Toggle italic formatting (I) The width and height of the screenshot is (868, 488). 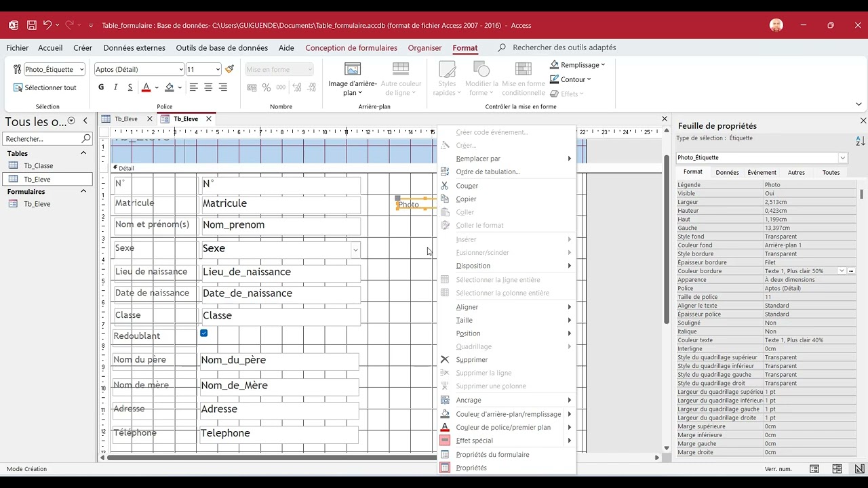click(x=115, y=87)
